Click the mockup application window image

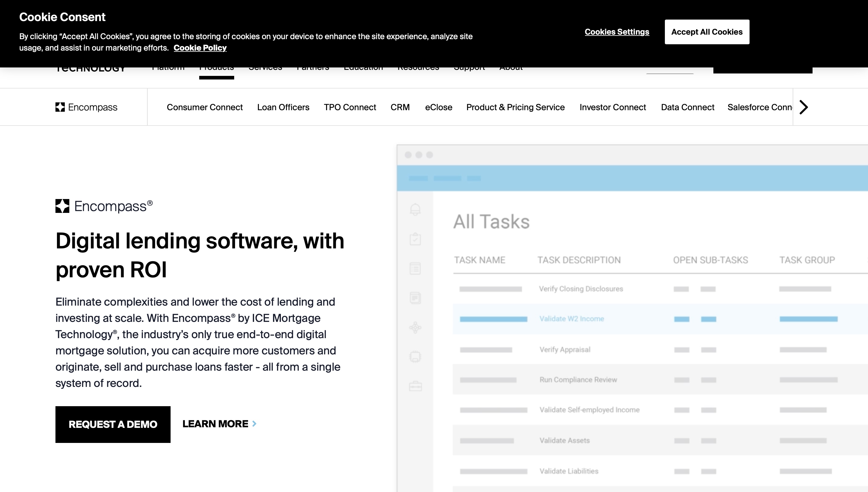[x=632, y=318]
